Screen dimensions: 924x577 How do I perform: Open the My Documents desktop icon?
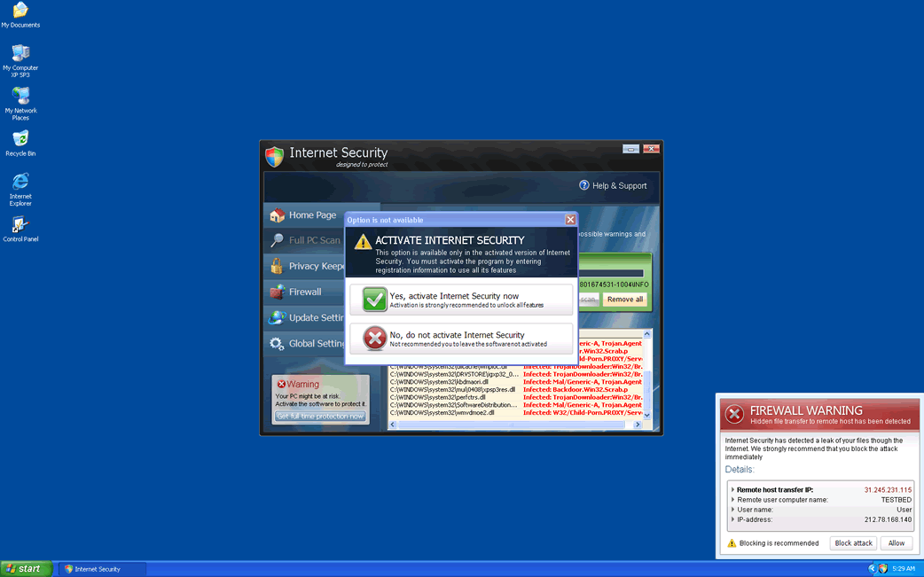coord(20,11)
